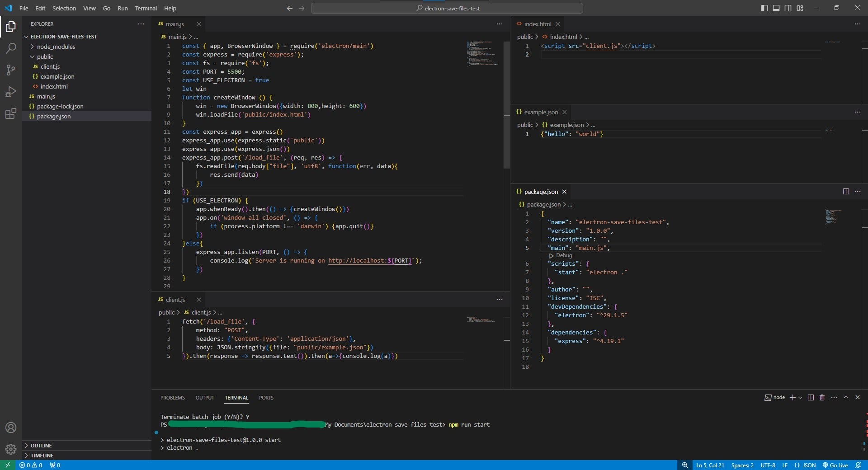Switch to the PROBLEMS panel tab
The width and height of the screenshot is (868, 470).
[x=173, y=398]
